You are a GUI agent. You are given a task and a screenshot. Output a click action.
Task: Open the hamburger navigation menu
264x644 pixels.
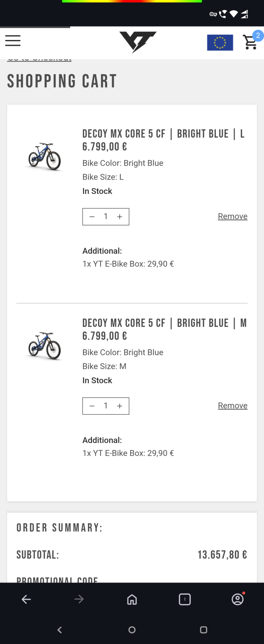(13, 41)
